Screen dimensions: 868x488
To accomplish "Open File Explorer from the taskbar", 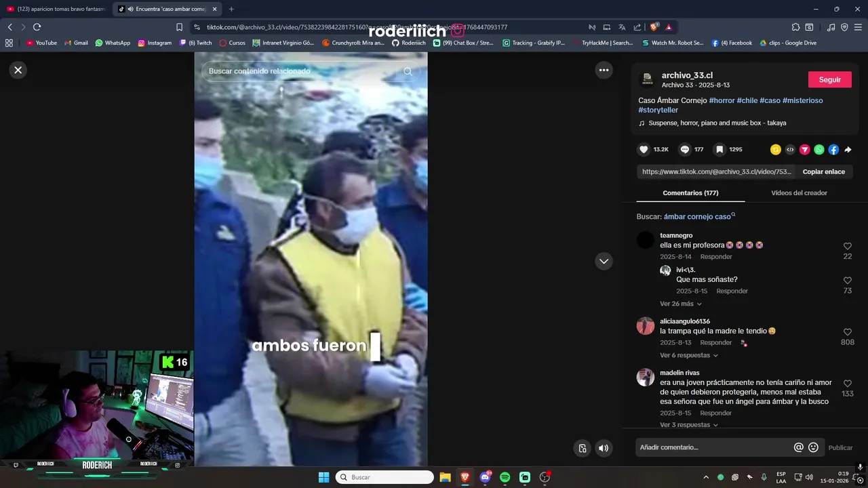I will (x=445, y=477).
